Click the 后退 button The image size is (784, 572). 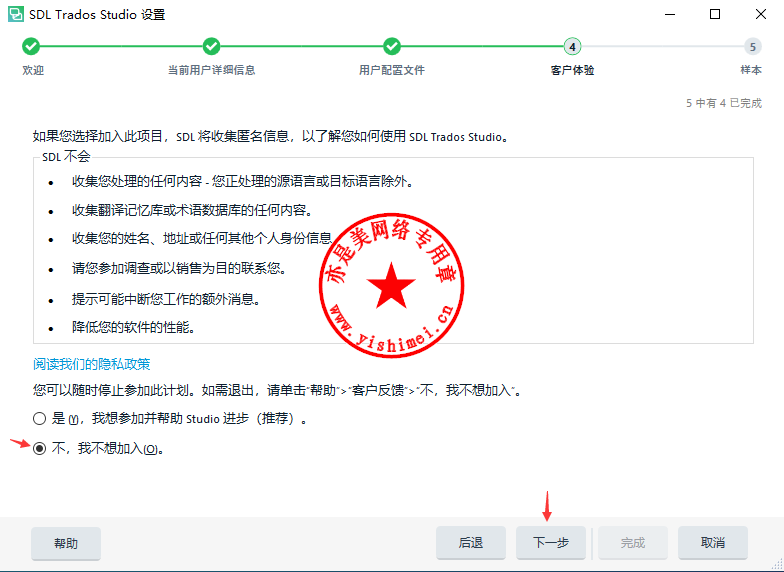[470, 543]
